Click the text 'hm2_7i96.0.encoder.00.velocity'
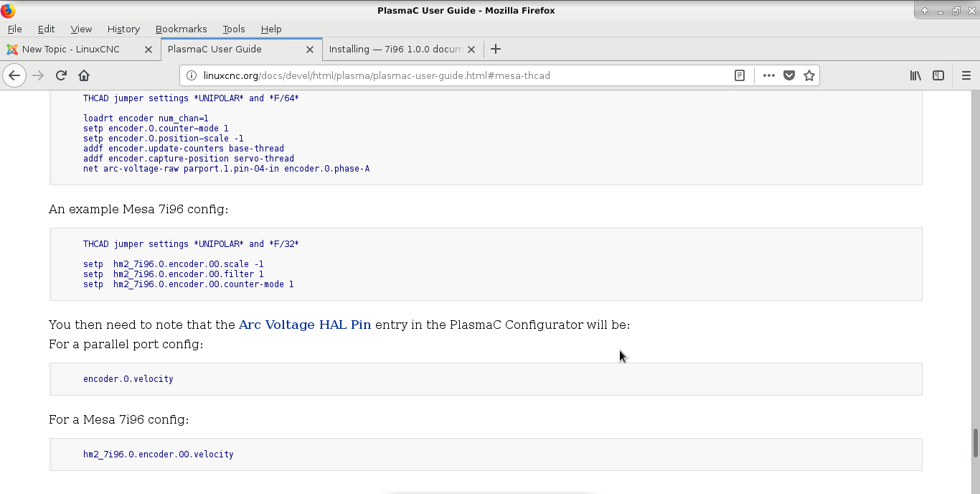The width and height of the screenshot is (980, 494). point(159,455)
